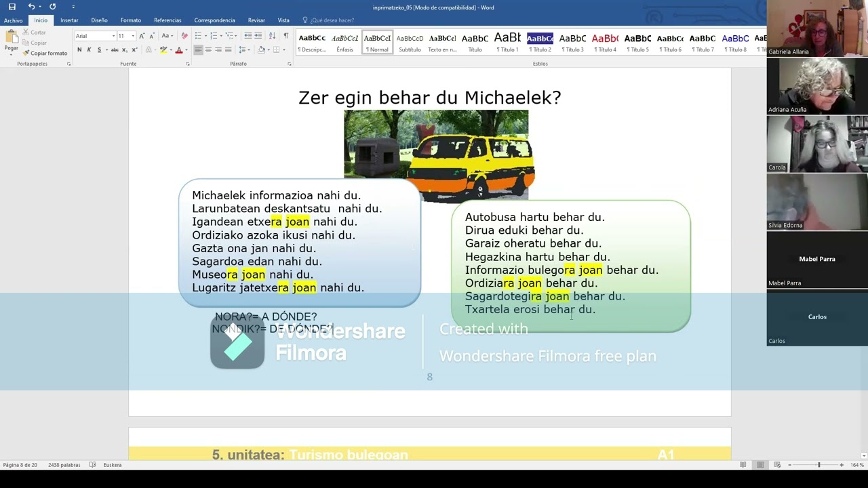Save the document with the floppy disk icon
The height and width of the screenshot is (488, 868).
click(12, 7)
